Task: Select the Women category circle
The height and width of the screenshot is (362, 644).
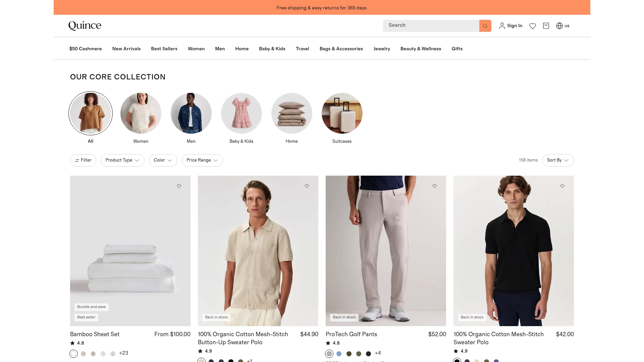Action: 141,113
